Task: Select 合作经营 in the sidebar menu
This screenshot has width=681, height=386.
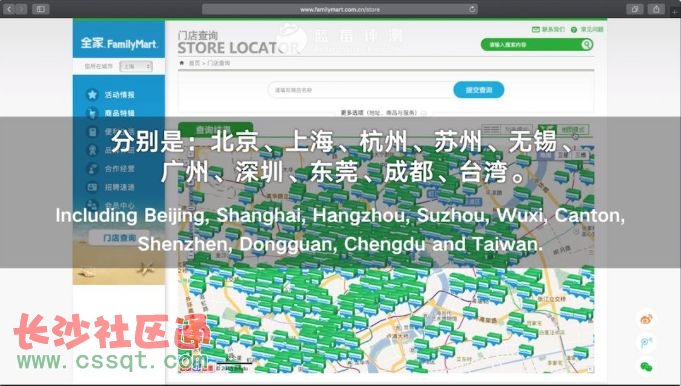Action: 119,168
